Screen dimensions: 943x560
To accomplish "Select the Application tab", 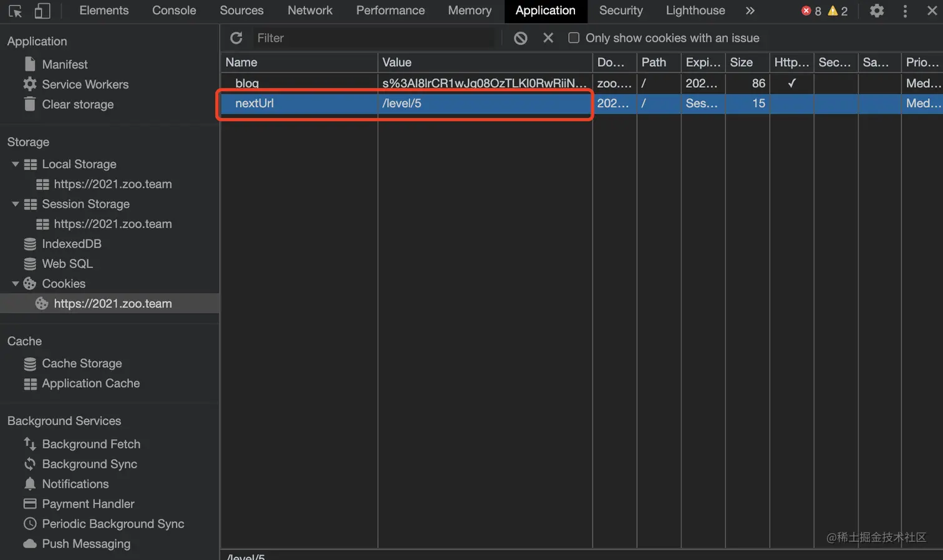I will pos(545,11).
